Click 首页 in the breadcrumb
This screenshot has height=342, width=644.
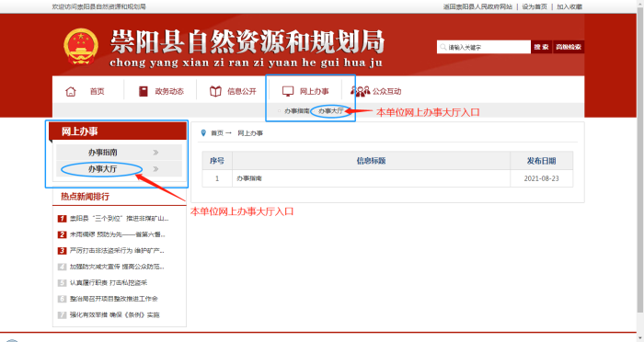point(217,133)
